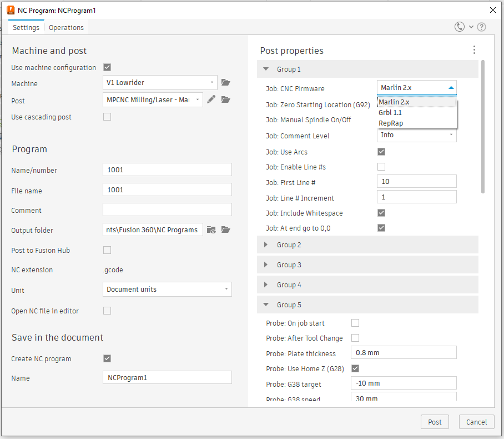The width and height of the screenshot is (504, 439).
Task: Browse output folder with folder icon
Action: point(225,230)
